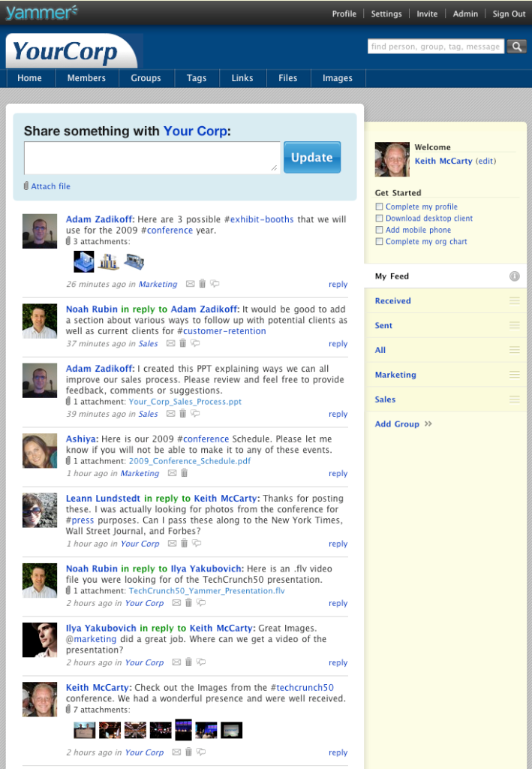Click trash icon on Ashiya's schedule post
This screenshot has width=532, height=769.
pos(184,473)
